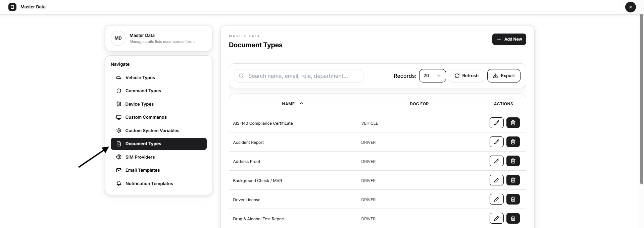
Task: Edit the Background Check / MVR row
Action: tap(496, 180)
